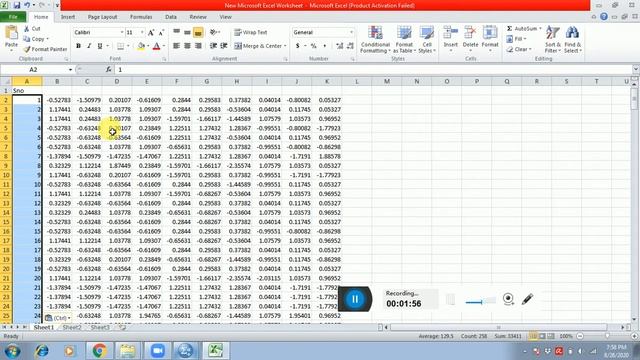Increase font size with Grow Font
Image resolution: width=640 pixels, height=360 pixels.
tap(151, 33)
